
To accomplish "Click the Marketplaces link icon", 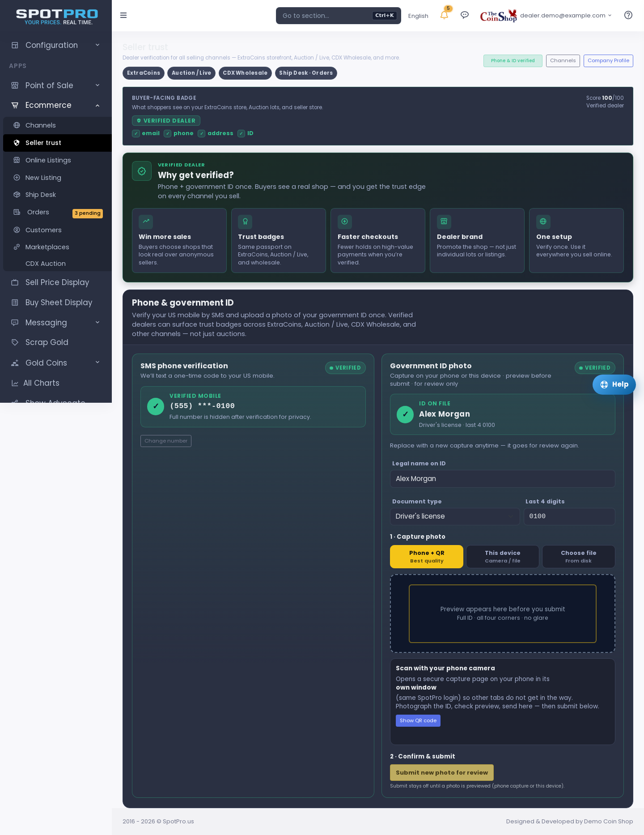I will pyautogui.click(x=17, y=247).
